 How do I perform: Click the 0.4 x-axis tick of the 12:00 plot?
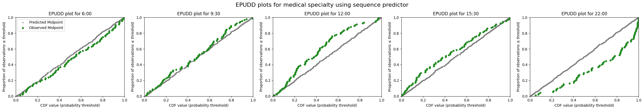click(316, 100)
